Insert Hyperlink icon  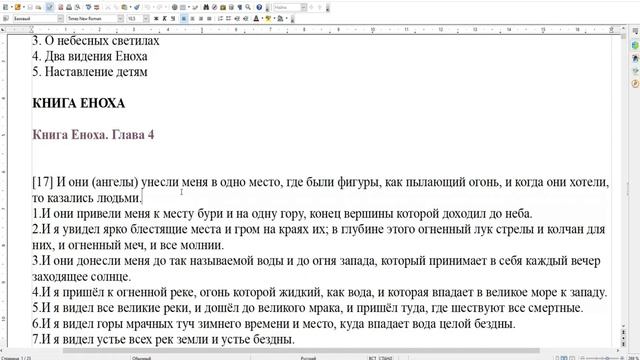174,7
